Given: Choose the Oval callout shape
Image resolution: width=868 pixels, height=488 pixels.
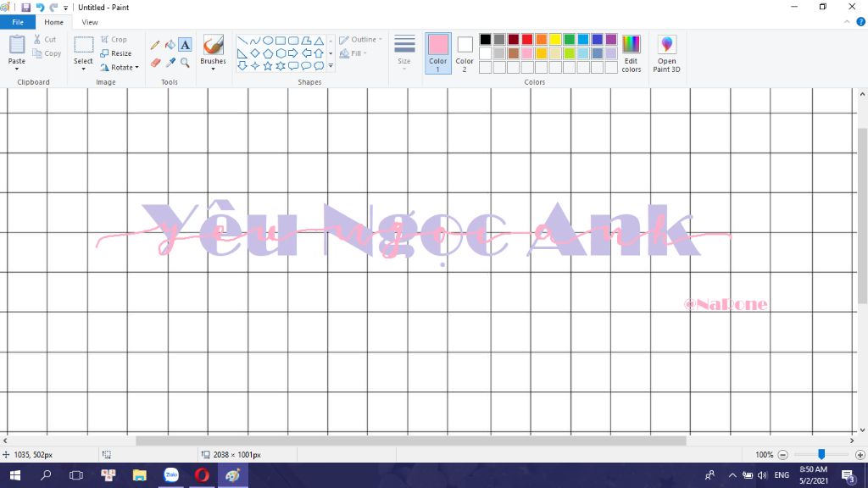Looking at the screenshot, I should [306, 66].
